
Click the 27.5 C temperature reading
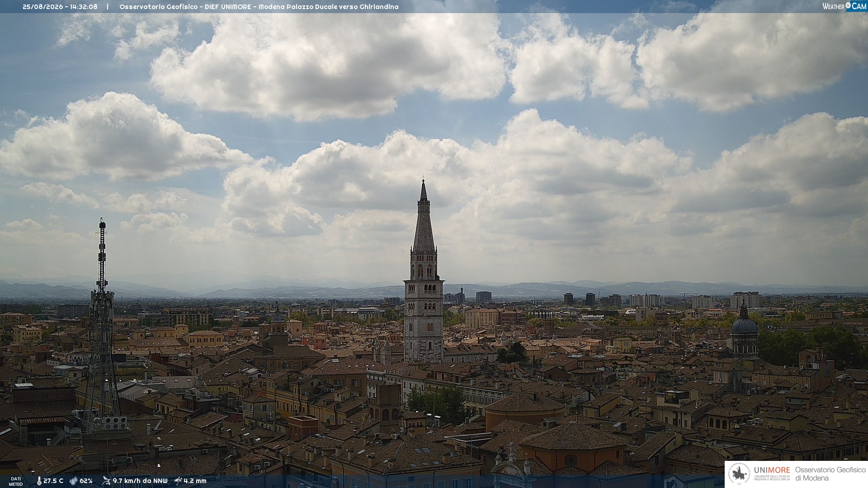[x=53, y=481]
